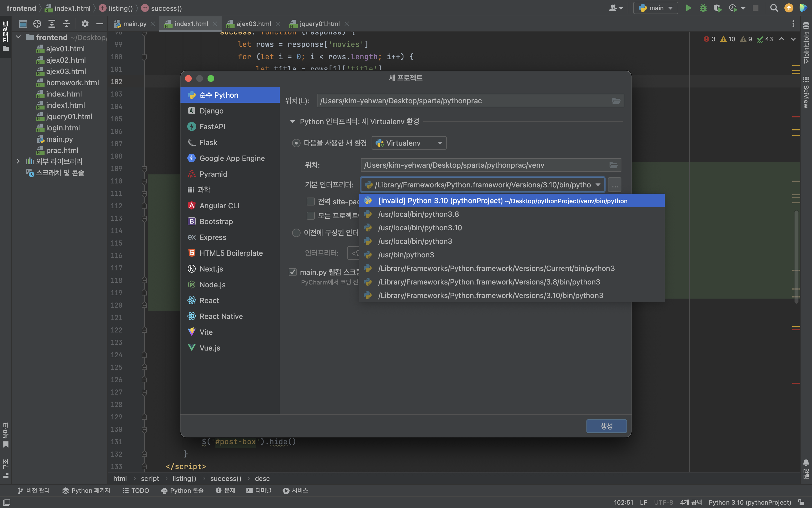The image size is (812, 508).
Task: Toggle make available to all projects checkbox
Action: point(311,215)
